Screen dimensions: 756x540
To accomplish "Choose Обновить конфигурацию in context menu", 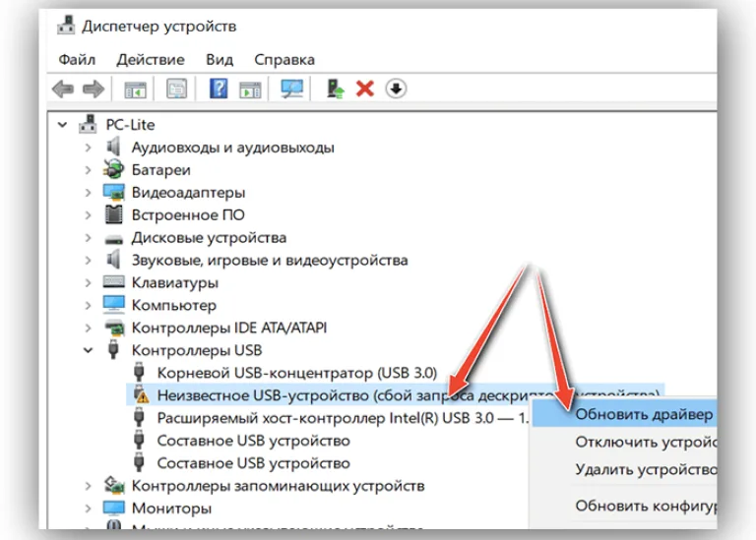I will [623, 506].
